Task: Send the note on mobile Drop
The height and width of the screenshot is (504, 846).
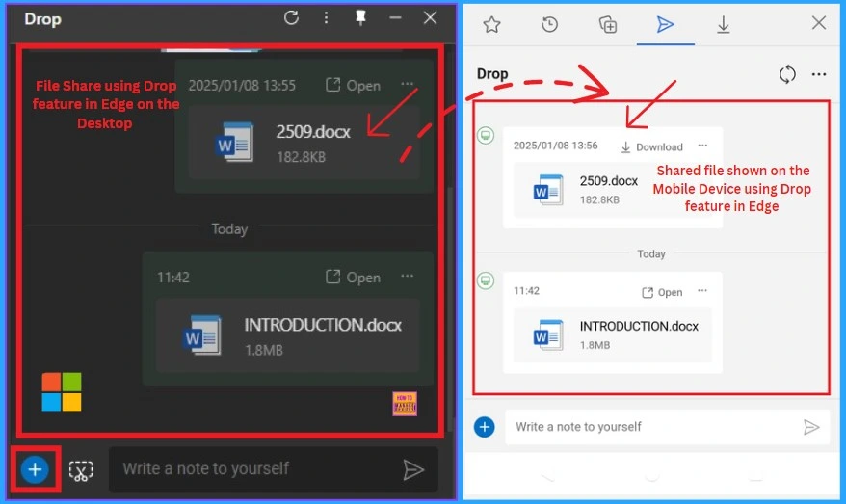Action: click(811, 427)
